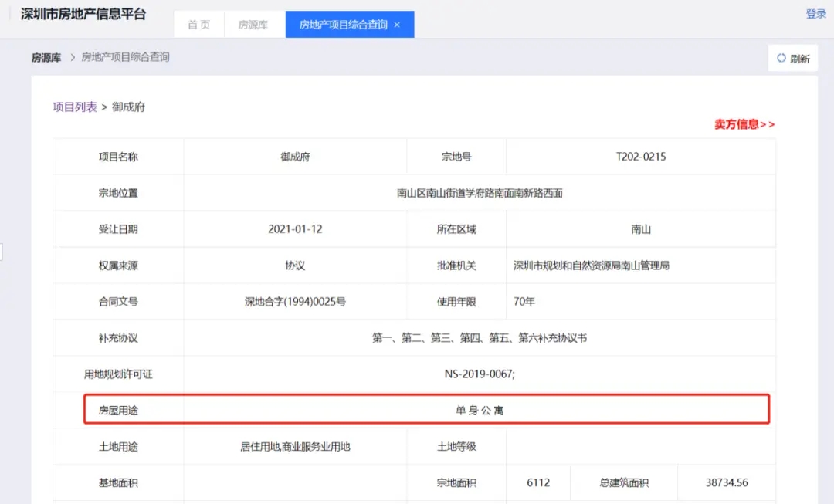Click the location 南山区南山街道学府路南面南新路西面
Image resolution: width=834 pixels, height=504 pixels.
(x=480, y=193)
